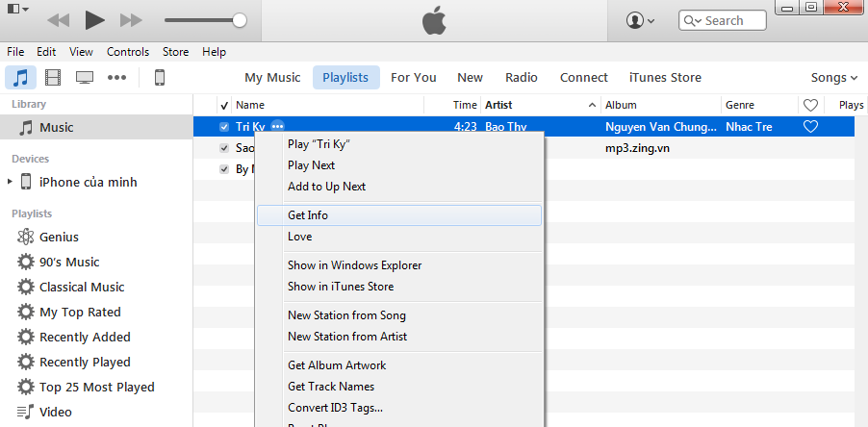This screenshot has width=868, height=427.
Task: Toggle the checkbox of the second song row
Action: [x=224, y=148]
